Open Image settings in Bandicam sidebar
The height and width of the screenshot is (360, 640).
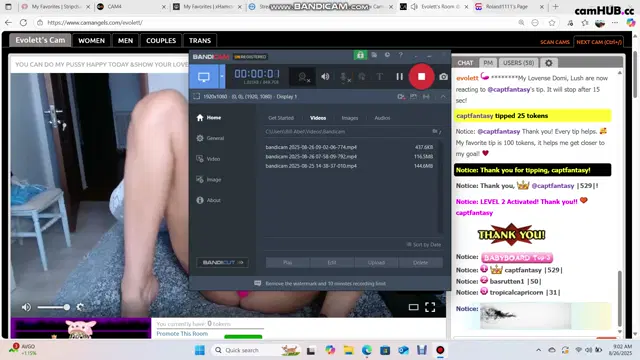[209, 179]
